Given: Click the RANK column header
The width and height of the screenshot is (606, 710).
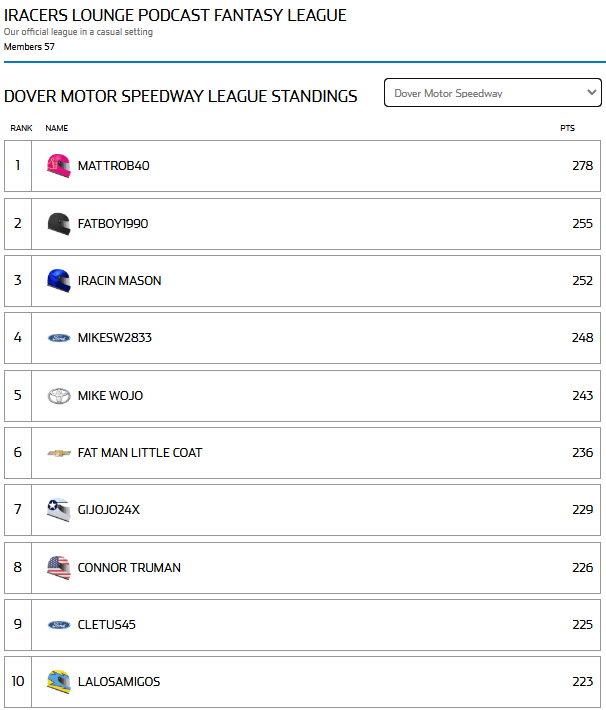Looking at the screenshot, I should pyautogui.click(x=21, y=128).
